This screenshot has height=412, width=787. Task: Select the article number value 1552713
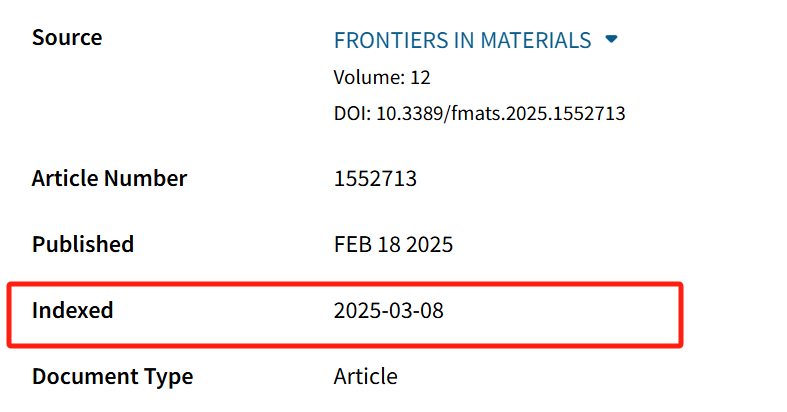click(x=375, y=180)
